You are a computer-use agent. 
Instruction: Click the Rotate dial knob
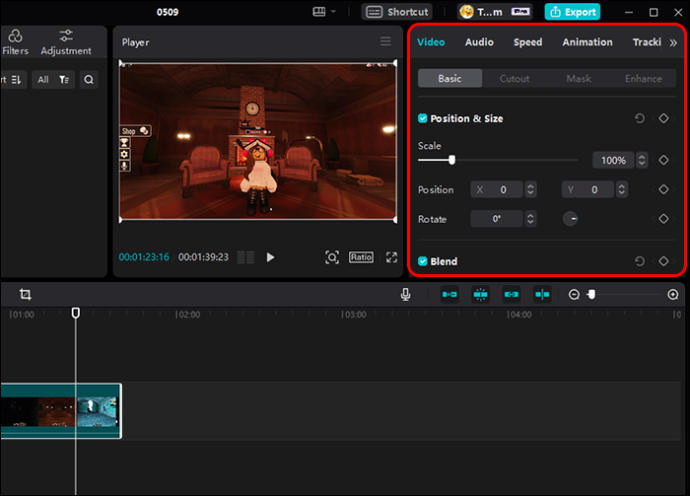pos(570,219)
